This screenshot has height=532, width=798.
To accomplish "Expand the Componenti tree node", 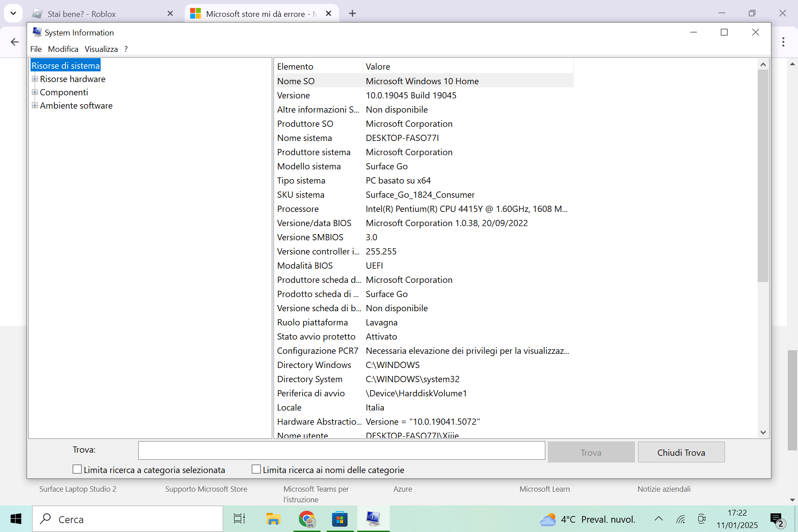I will (35, 92).
